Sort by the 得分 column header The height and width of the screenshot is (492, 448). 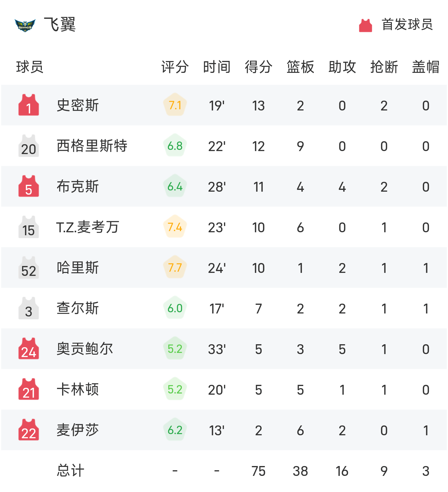click(x=258, y=67)
